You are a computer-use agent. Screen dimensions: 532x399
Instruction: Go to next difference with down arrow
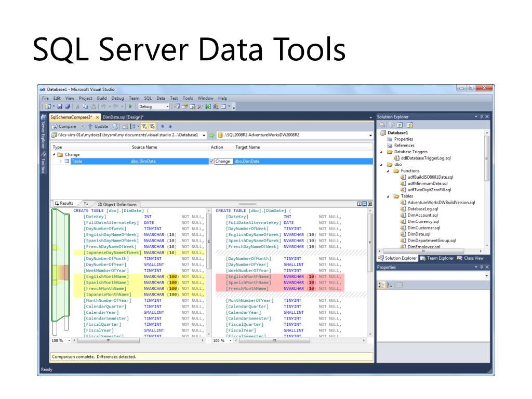pyautogui.click(x=170, y=127)
